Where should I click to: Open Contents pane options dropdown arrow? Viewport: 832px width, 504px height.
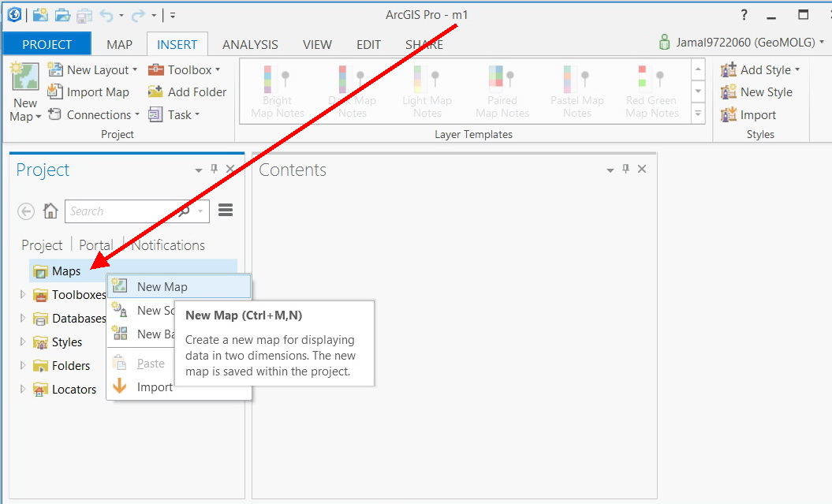610,170
